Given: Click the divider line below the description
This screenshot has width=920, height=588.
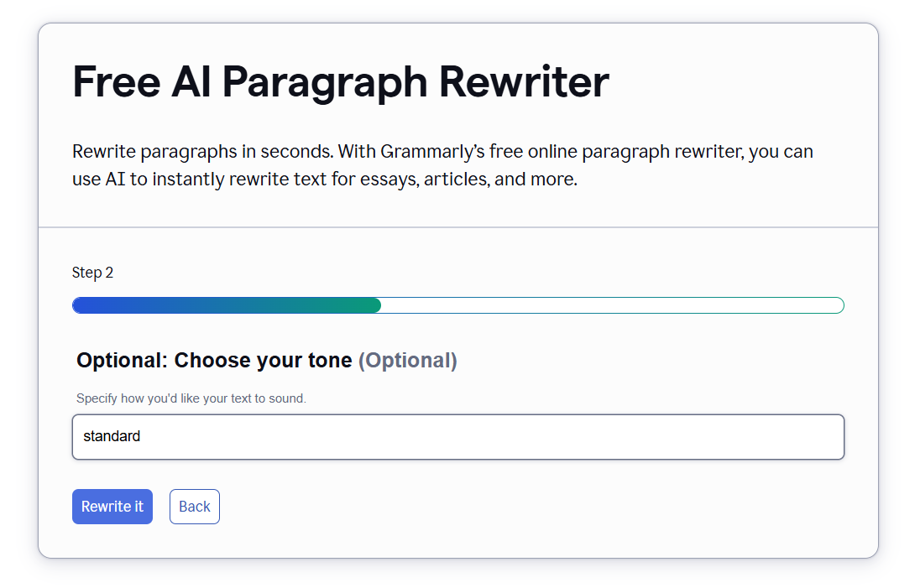Looking at the screenshot, I should (x=458, y=225).
